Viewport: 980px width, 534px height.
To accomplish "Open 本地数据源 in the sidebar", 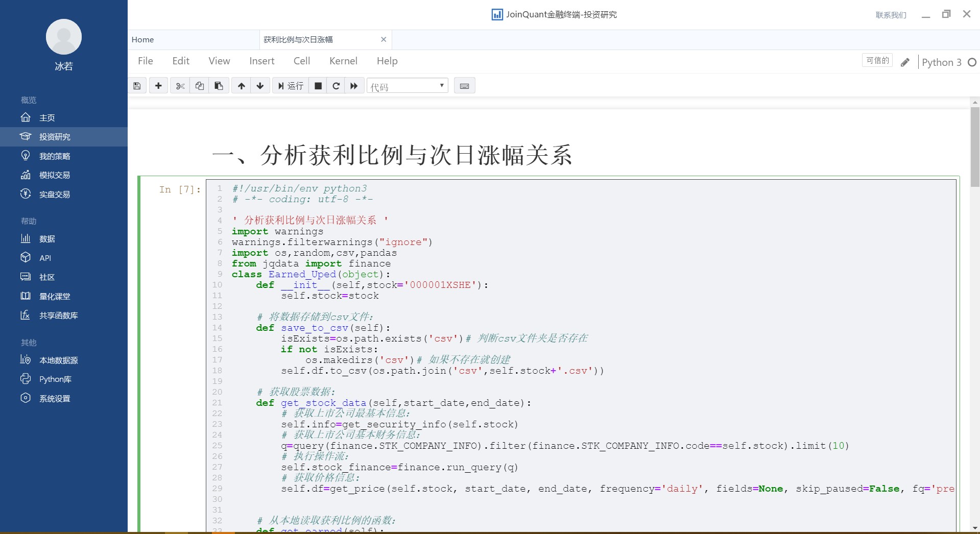I will [x=64, y=360].
